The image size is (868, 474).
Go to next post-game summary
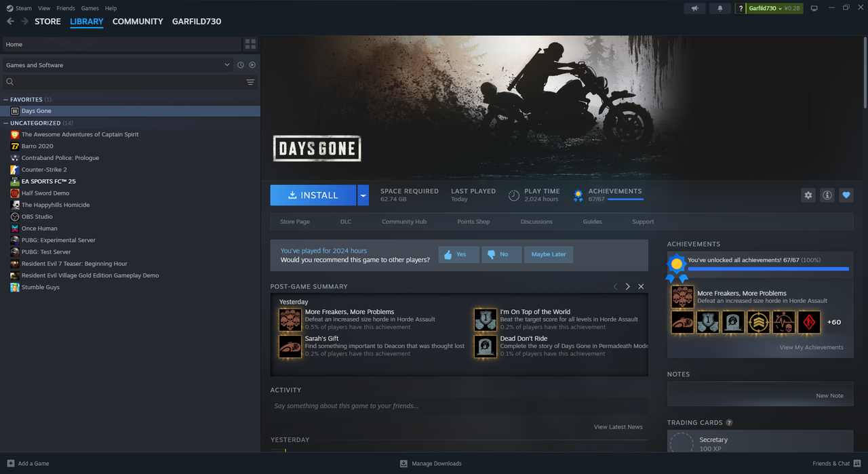[628, 287]
